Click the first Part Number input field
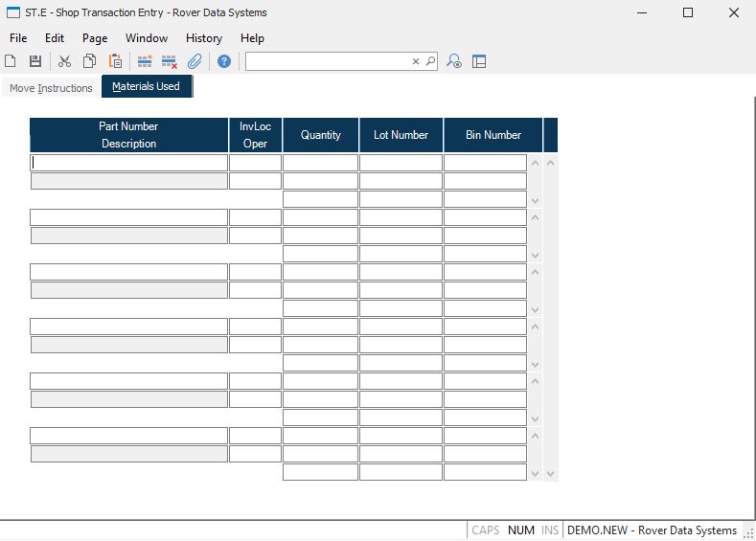This screenshot has width=756, height=541. pos(129,163)
